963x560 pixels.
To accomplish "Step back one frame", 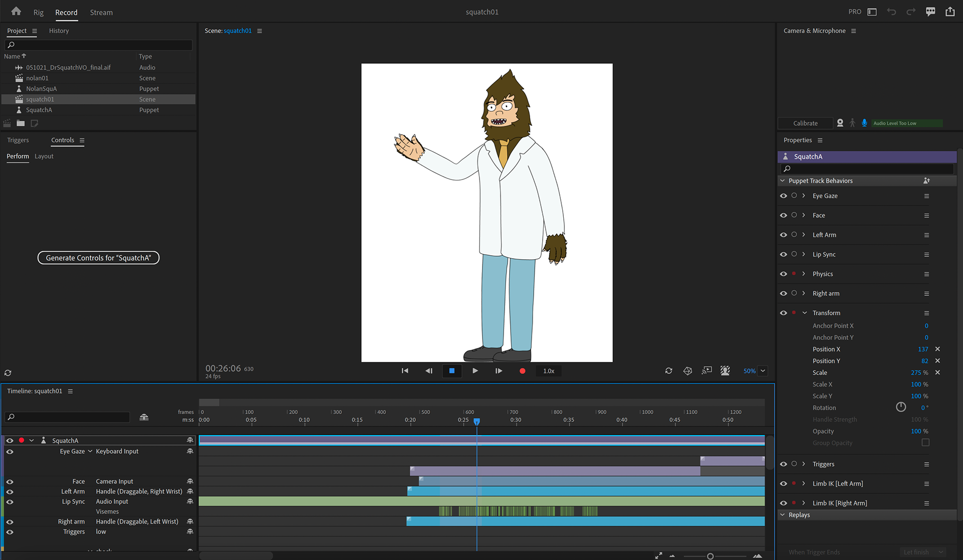I will click(x=428, y=371).
